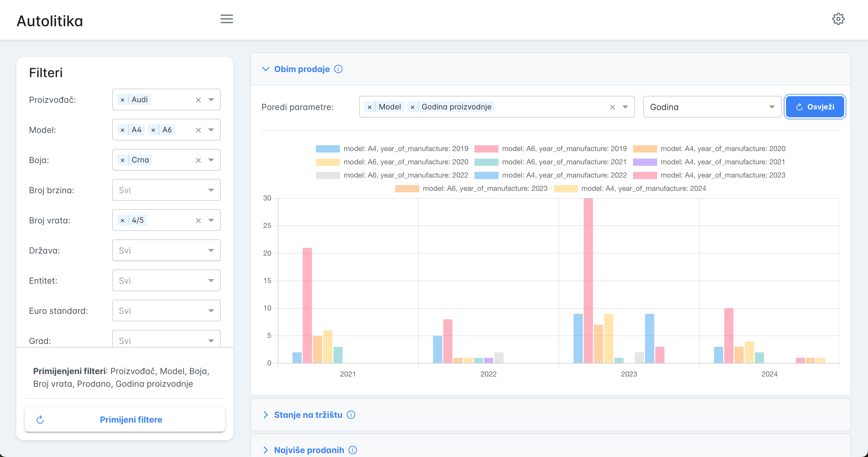Remove the Godina proizvodnje compare tag
Viewport: 868px width, 457px height.
pos(412,107)
